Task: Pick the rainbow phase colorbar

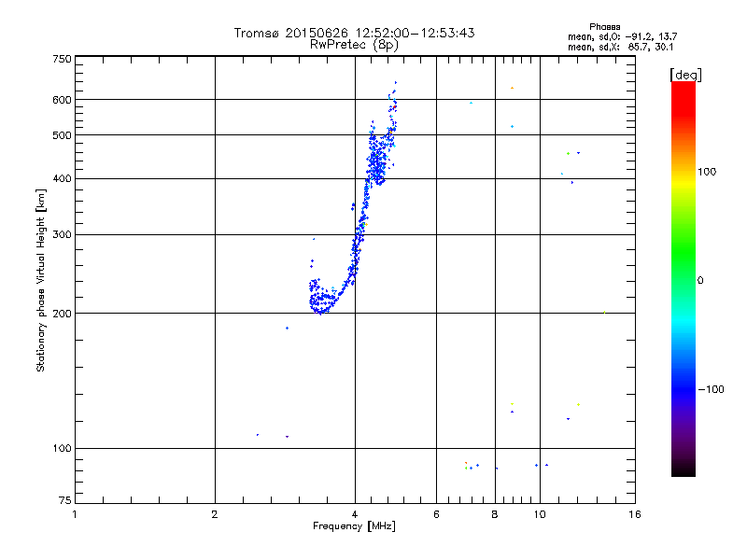Action: coord(684,278)
